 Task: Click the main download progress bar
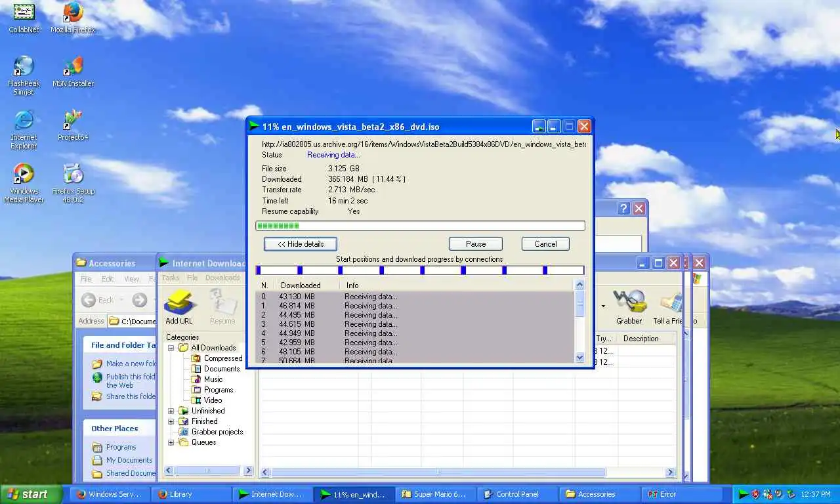coord(420,226)
